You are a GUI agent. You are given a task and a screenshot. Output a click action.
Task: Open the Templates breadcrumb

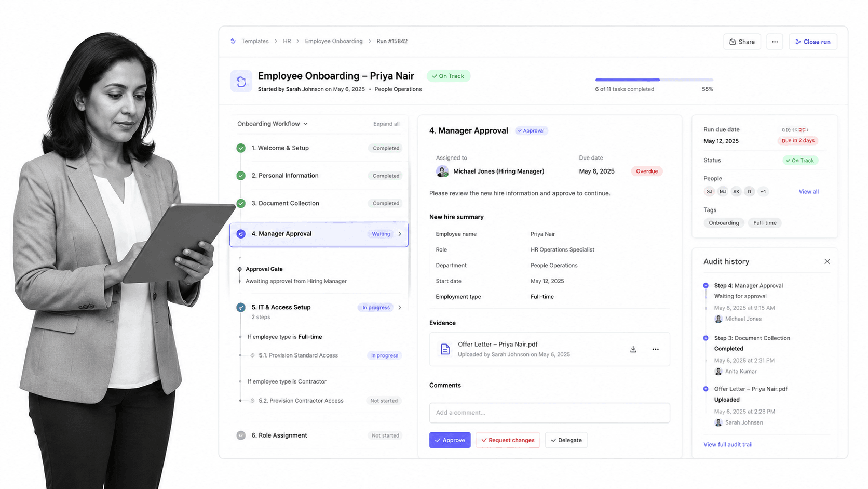(x=255, y=41)
